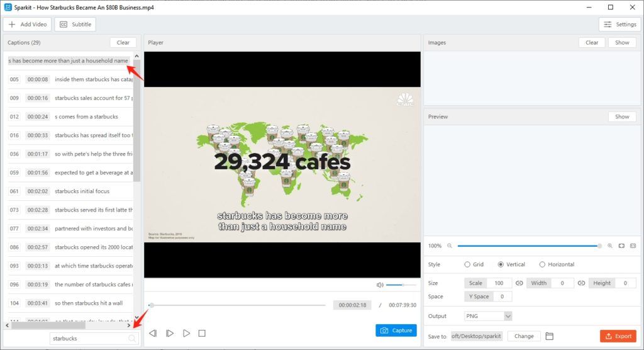Adjust the volume slider
The height and width of the screenshot is (350, 644).
pyautogui.click(x=401, y=285)
